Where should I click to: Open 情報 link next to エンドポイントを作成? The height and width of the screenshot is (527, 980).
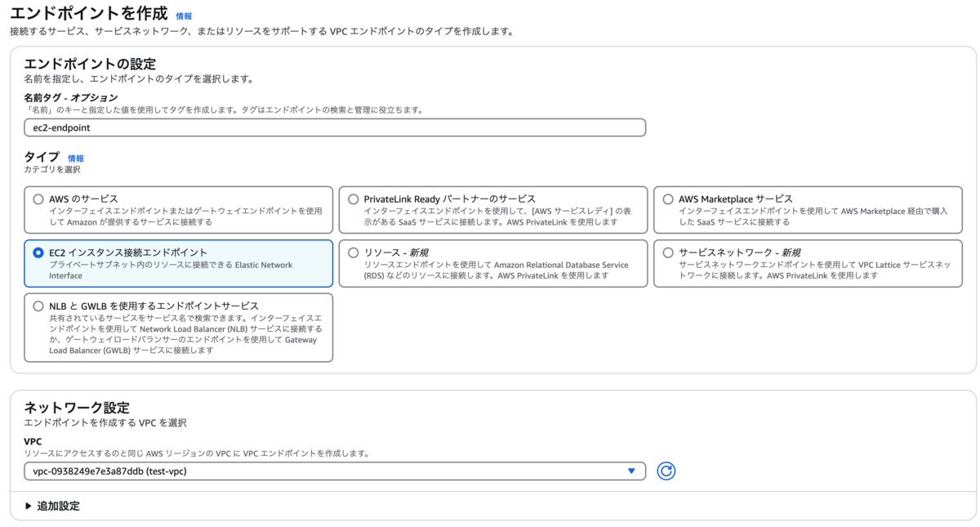click(x=185, y=16)
